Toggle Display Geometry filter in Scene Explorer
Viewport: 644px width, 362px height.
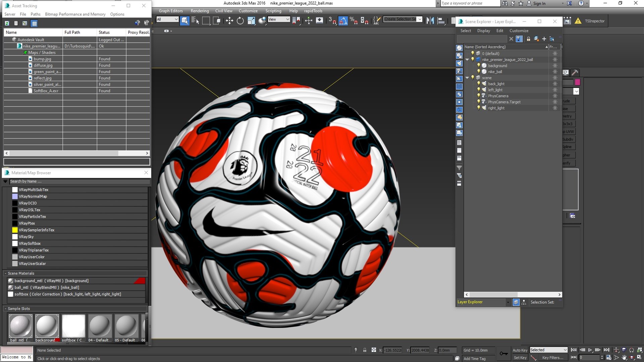point(459,48)
